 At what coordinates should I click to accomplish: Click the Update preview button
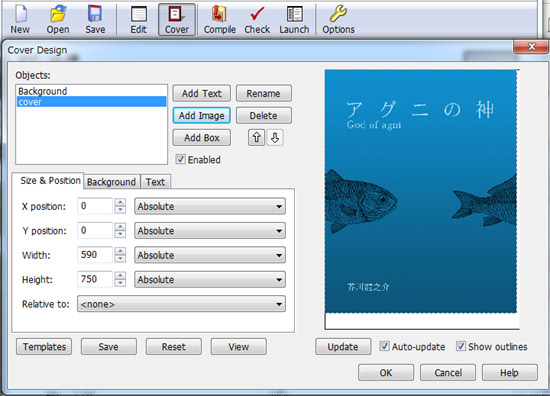coord(343,347)
